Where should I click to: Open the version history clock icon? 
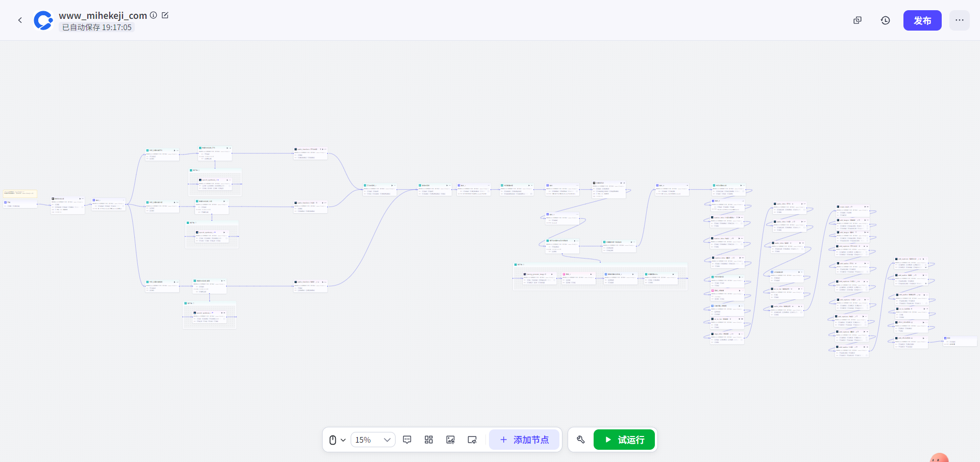(x=885, y=20)
